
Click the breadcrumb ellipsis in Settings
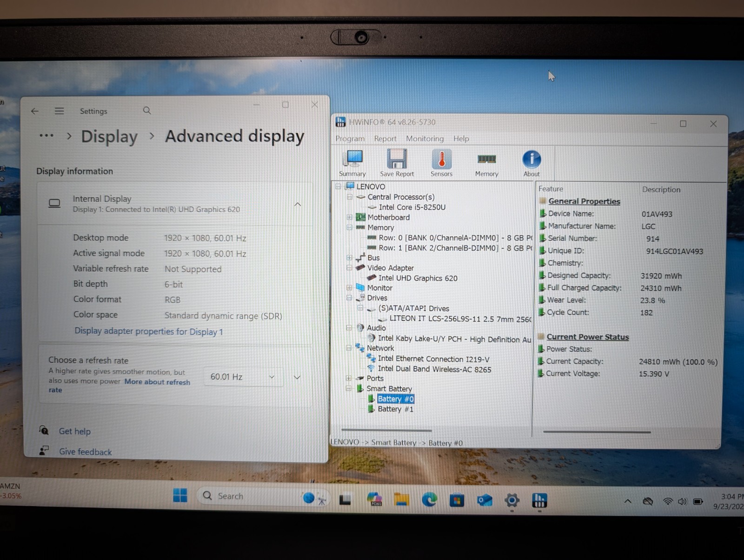(46, 136)
